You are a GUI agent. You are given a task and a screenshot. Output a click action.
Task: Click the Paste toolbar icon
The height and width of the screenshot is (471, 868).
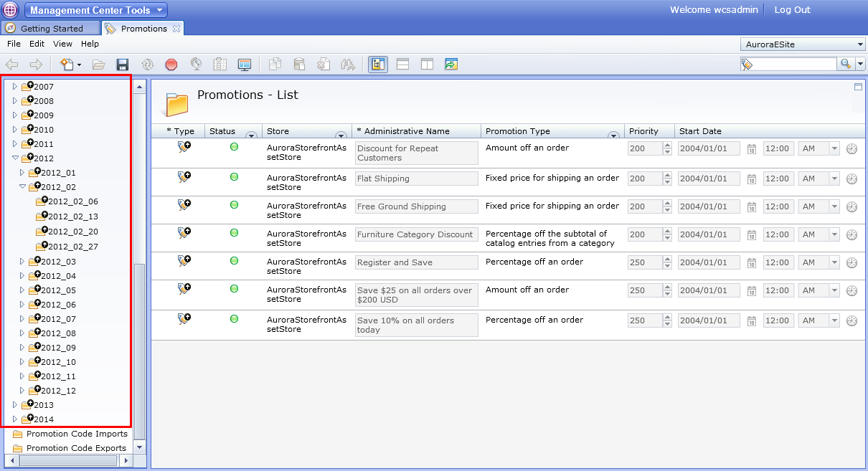coord(299,64)
